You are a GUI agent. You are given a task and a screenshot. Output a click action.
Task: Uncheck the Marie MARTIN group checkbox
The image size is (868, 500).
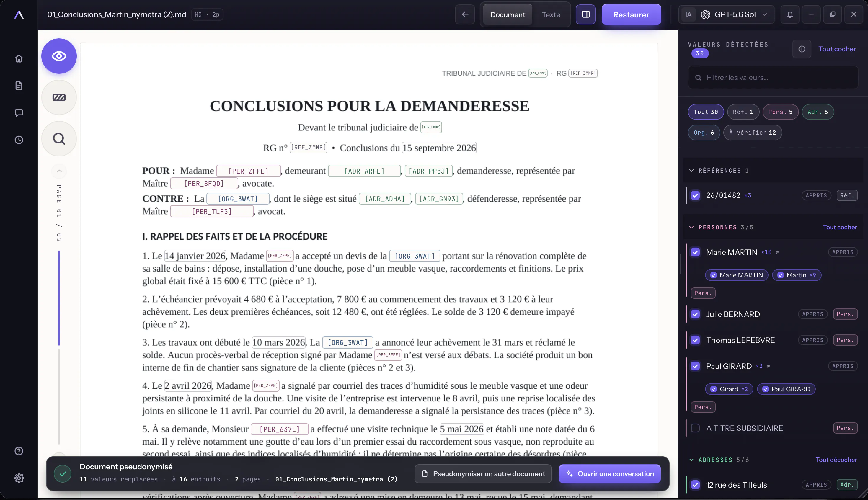coord(695,252)
